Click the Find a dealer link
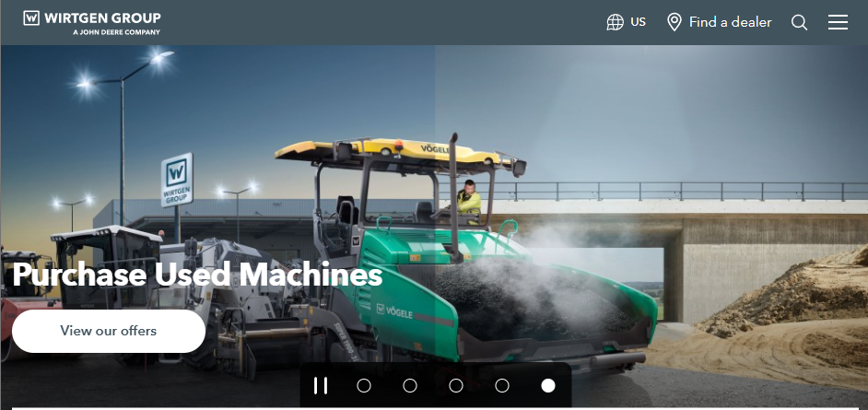 click(719, 22)
